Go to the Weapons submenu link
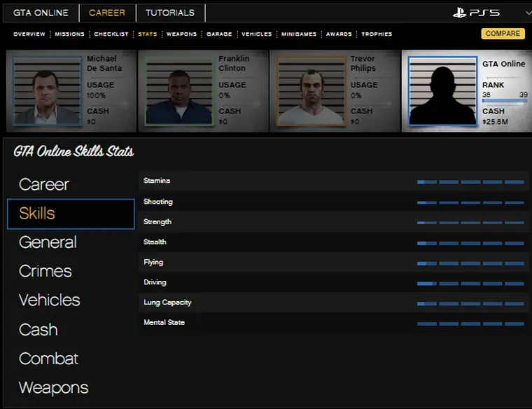This screenshot has height=409, width=532. [x=181, y=34]
